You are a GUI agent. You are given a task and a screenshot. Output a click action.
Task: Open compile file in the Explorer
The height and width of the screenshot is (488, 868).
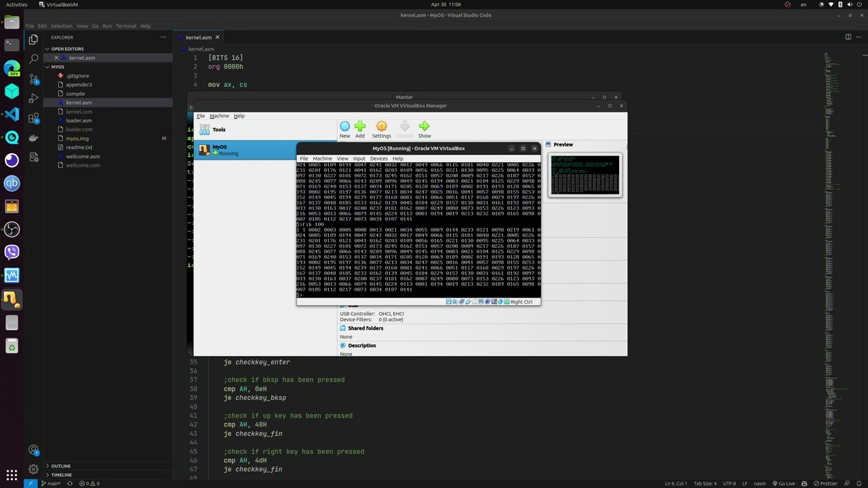(75, 94)
